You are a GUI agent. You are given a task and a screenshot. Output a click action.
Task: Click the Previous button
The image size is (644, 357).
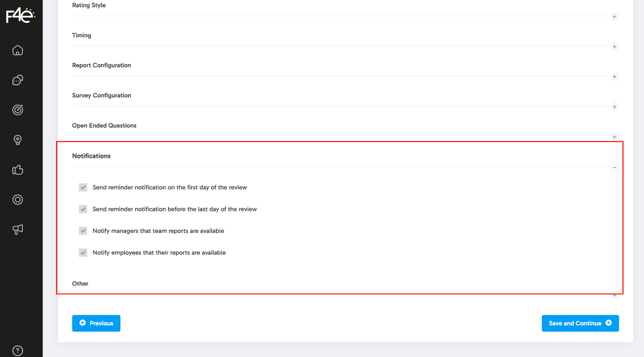click(x=96, y=323)
